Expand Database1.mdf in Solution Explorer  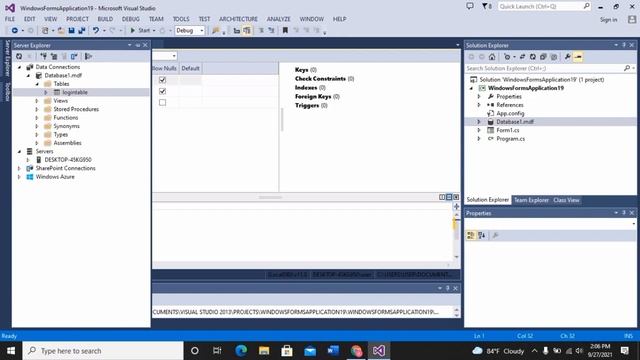[x=479, y=122]
